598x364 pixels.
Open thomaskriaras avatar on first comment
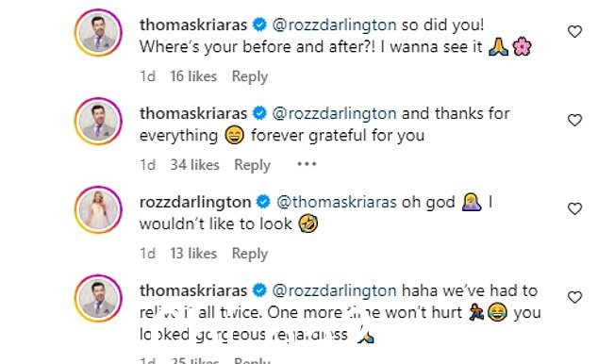[98, 33]
